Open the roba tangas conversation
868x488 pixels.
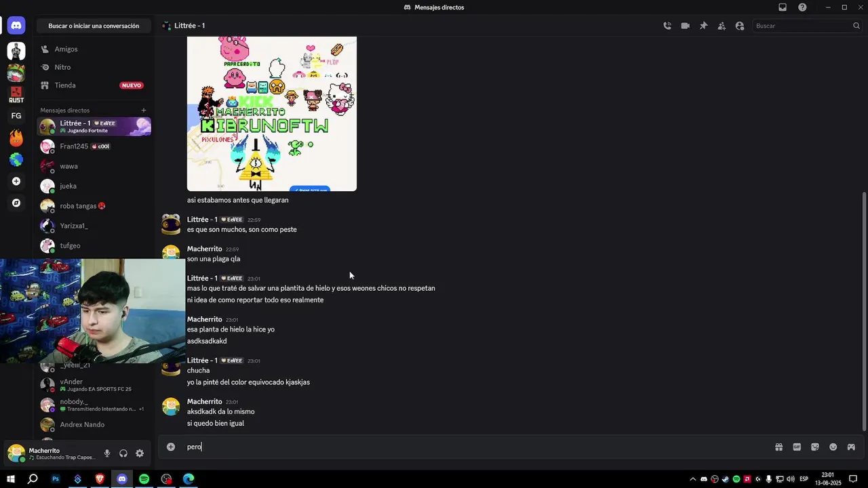tap(94, 206)
